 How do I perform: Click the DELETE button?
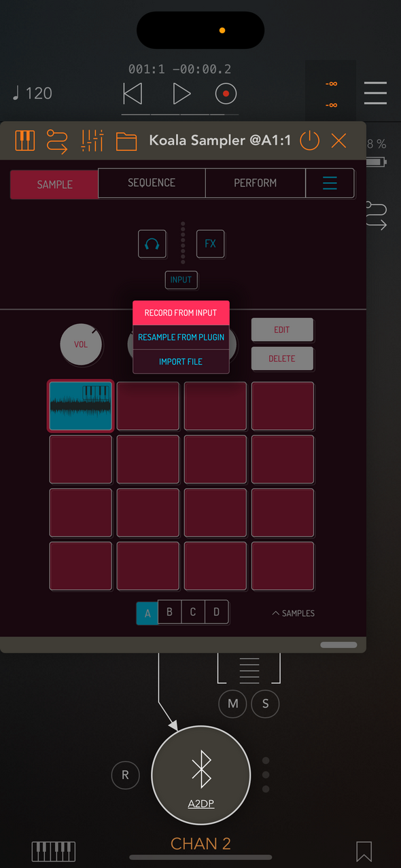(282, 359)
